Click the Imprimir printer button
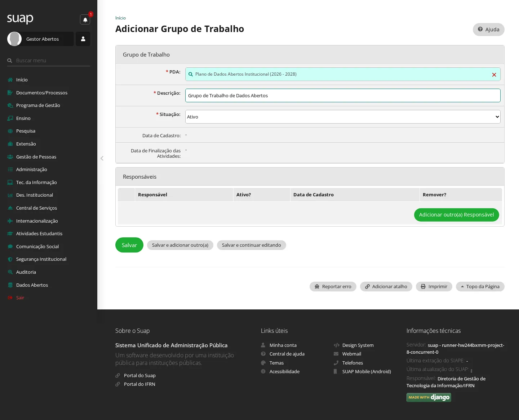519x420 pixels. [434, 286]
